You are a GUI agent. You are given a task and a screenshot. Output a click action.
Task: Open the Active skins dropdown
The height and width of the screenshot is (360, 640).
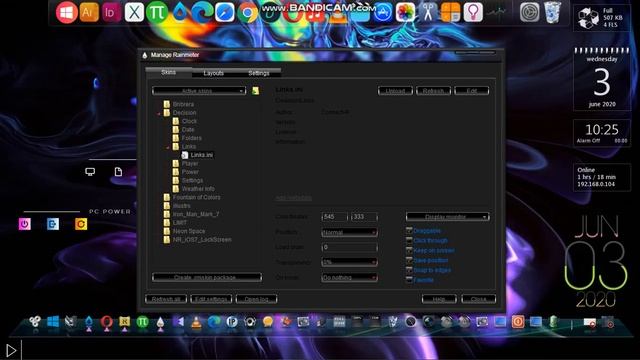199,91
